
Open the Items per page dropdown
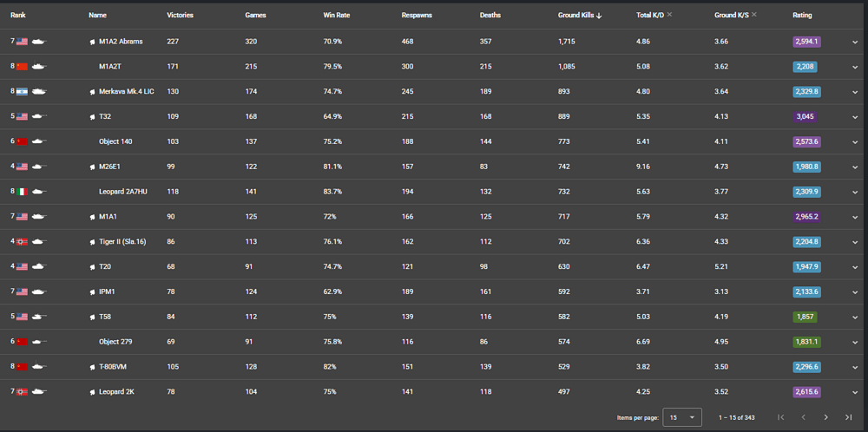pos(682,417)
